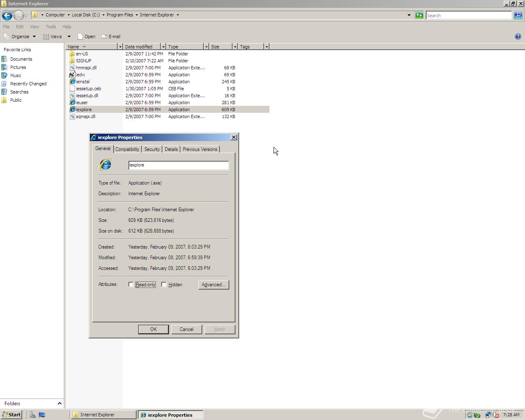Screen dimensions: 525x420
Task: Open the Views dropdown arrow
Action: 69,37
